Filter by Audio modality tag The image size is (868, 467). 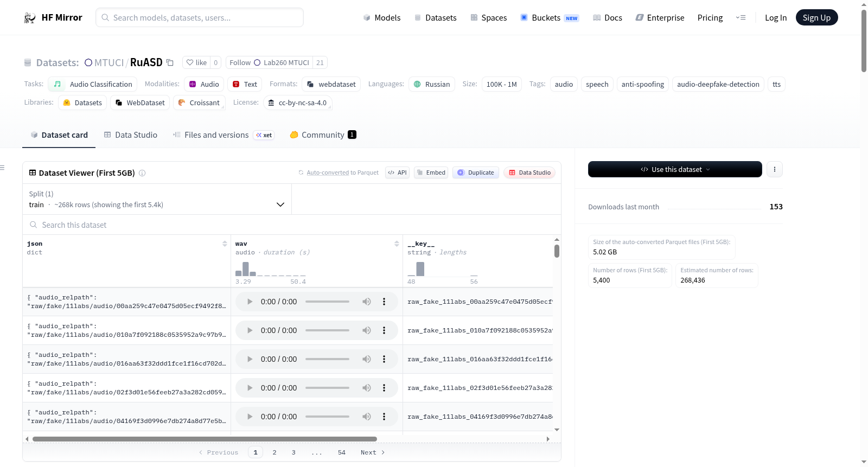coord(204,84)
